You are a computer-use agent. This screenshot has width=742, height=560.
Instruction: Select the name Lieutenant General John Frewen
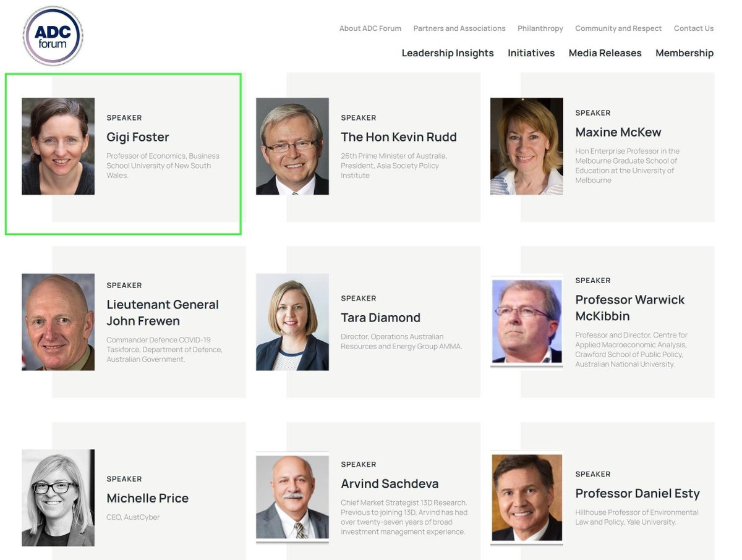point(163,313)
